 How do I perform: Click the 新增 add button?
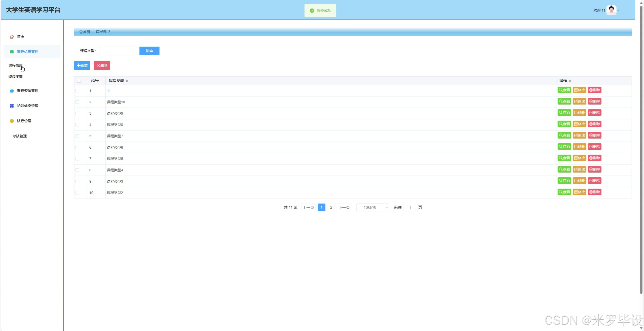pos(82,65)
